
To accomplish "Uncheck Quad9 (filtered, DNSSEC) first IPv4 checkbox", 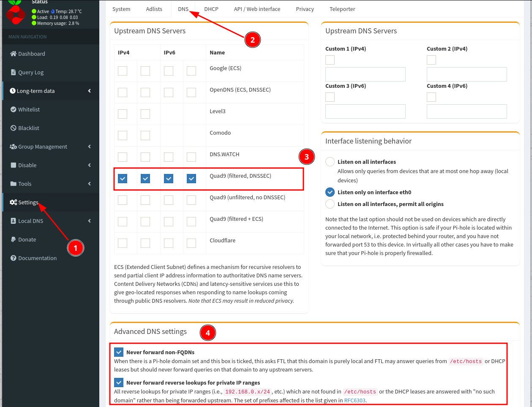I will coord(123,179).
